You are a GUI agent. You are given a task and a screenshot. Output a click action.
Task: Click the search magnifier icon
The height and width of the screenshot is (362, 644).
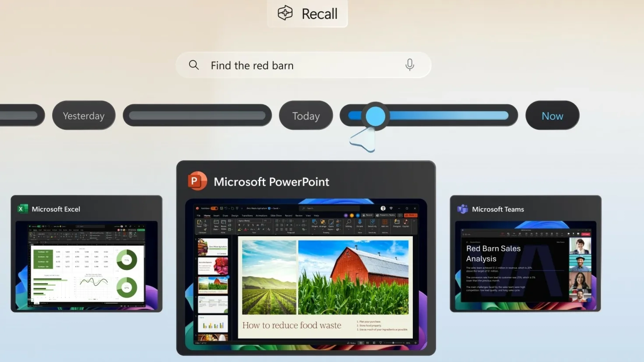pos(194,65)
